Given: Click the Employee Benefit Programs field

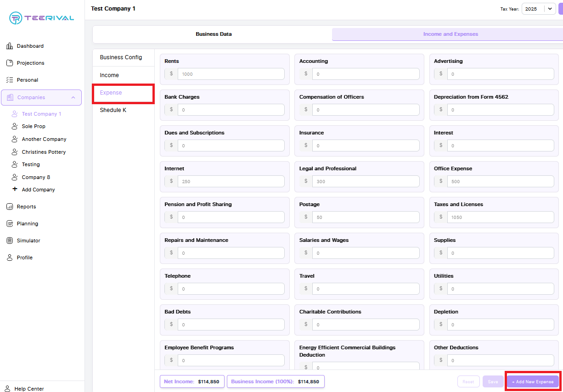Looking at the screenshot, I should [x=231, y=360].
